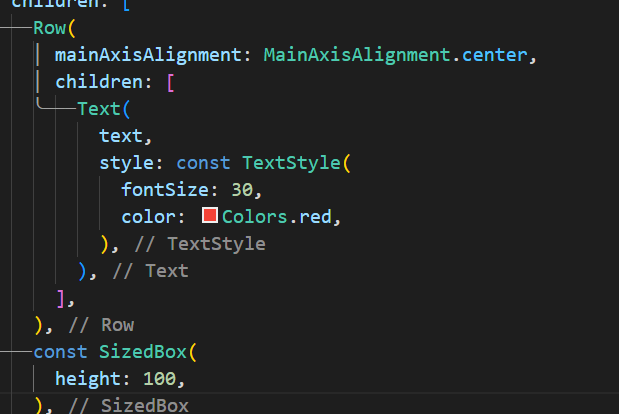Click the 'red' color constant

[x=315, y=217]
